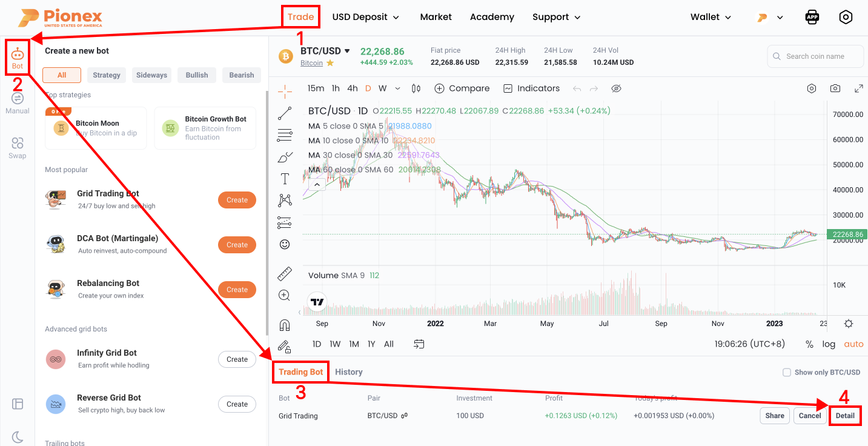The image size is (868, 446).
Task: Toggle dark mode with the moon icon
Action: point(18,436)
